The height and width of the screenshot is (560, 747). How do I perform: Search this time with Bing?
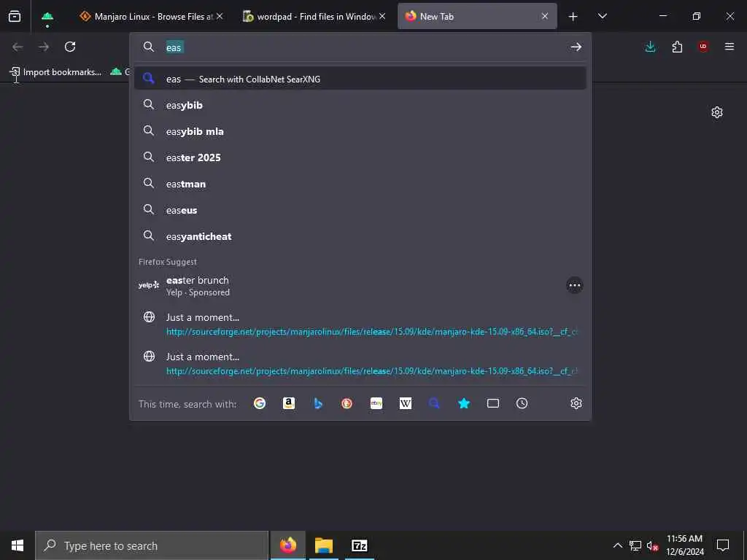point(318,403)
